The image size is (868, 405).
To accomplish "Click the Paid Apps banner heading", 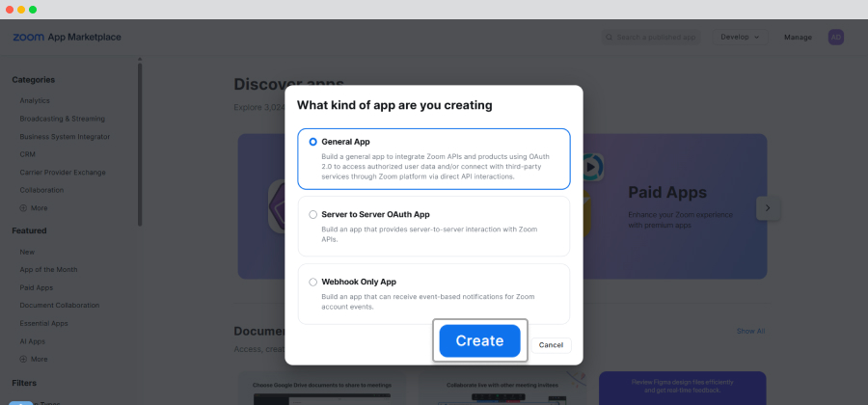I will tap(667, 193).
